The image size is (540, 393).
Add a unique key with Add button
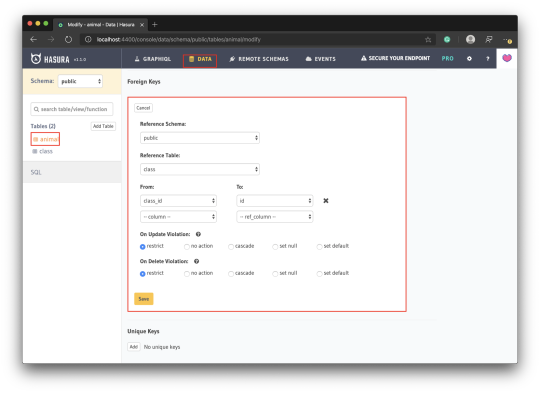point(134,347)
